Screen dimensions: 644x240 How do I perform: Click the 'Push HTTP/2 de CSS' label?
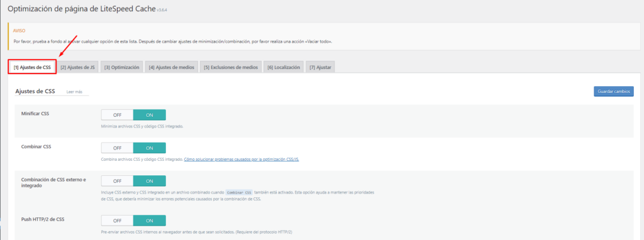point(43,219)
